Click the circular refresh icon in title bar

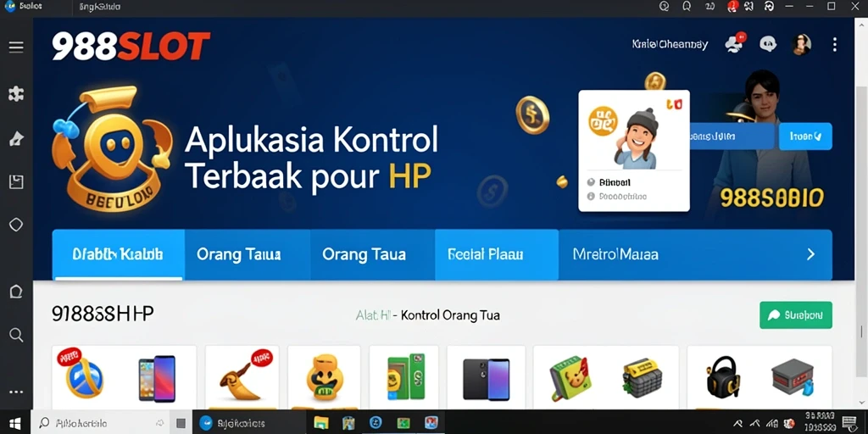(769, 7)
